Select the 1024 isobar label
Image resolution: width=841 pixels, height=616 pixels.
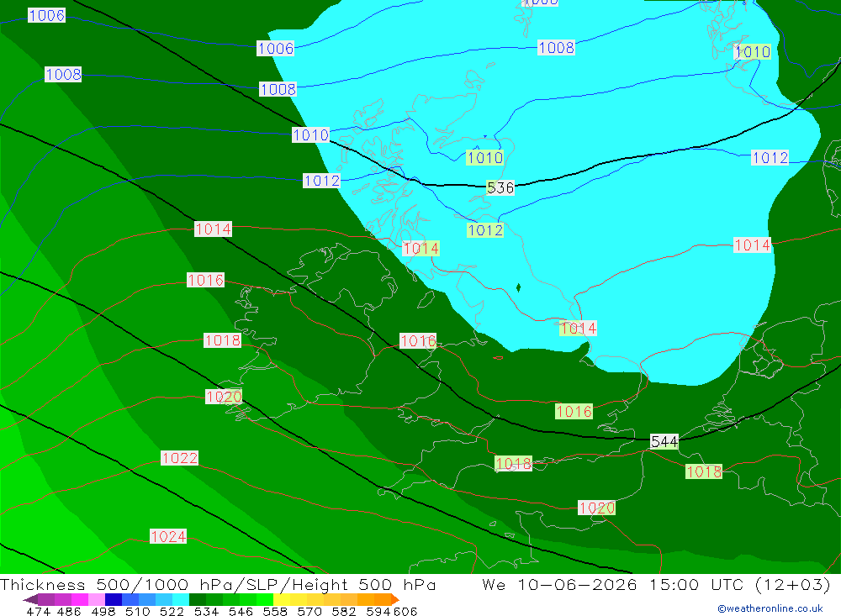(x=168, y=537)
